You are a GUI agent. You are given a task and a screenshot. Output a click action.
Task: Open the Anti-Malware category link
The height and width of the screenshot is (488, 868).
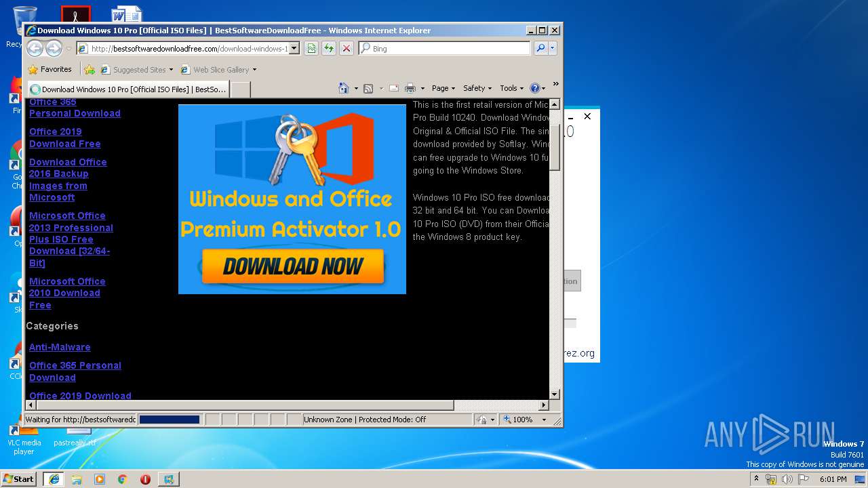point(60,347)
